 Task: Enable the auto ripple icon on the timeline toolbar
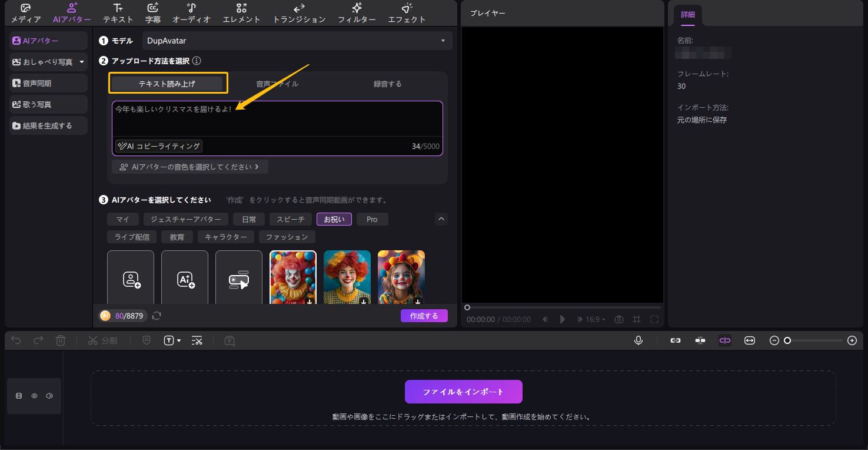pos(724,340)
